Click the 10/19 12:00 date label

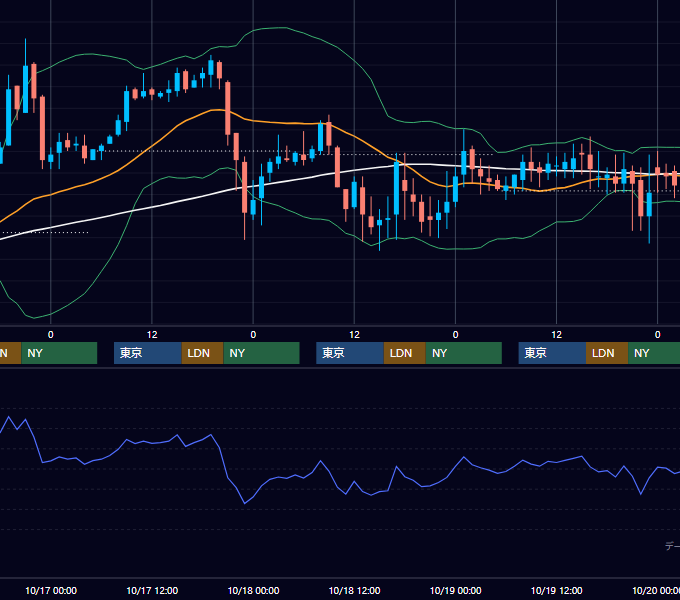tap(556, 590)
